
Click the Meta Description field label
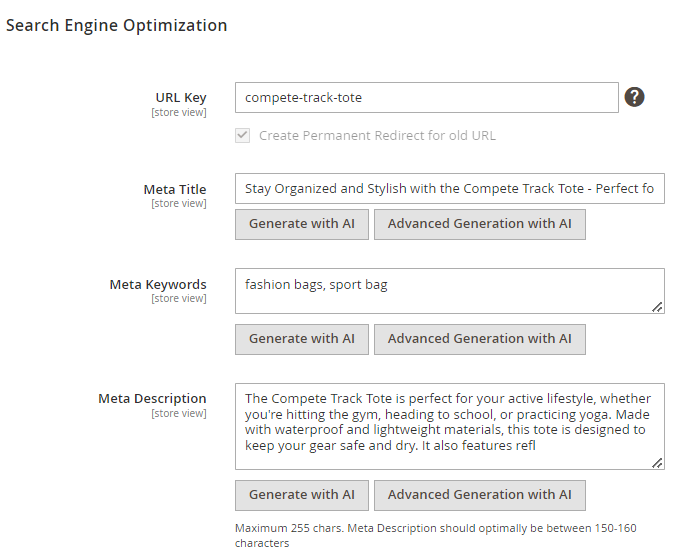pos(152,398)
